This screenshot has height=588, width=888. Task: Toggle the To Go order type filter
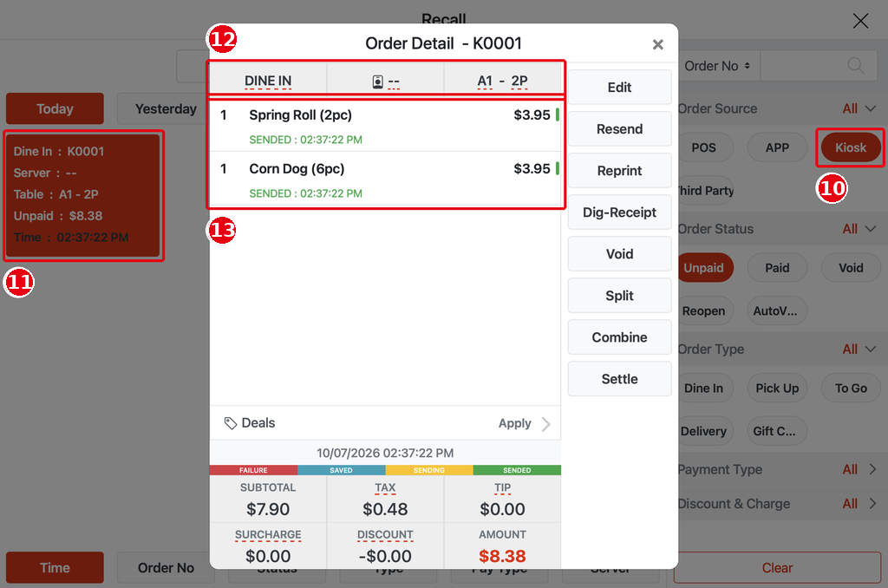coord(851,388)
